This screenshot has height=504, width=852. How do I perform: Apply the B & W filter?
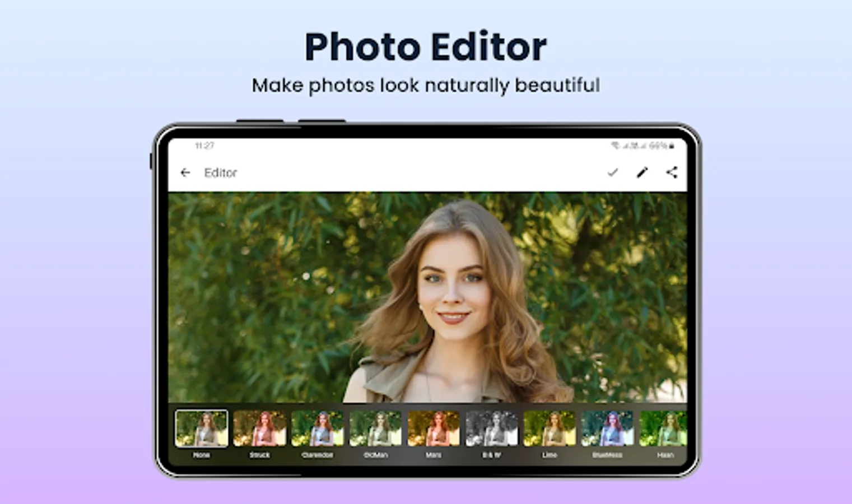[x=491, y=428]
